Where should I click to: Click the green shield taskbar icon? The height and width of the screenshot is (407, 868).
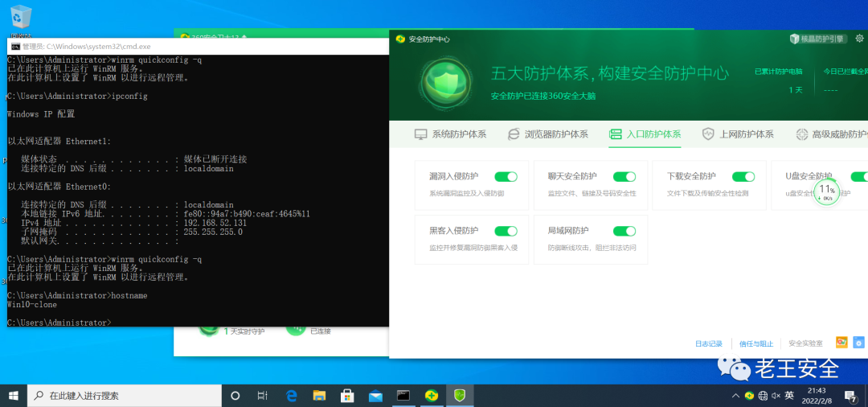pyautogui.click(x=460, y=396)
